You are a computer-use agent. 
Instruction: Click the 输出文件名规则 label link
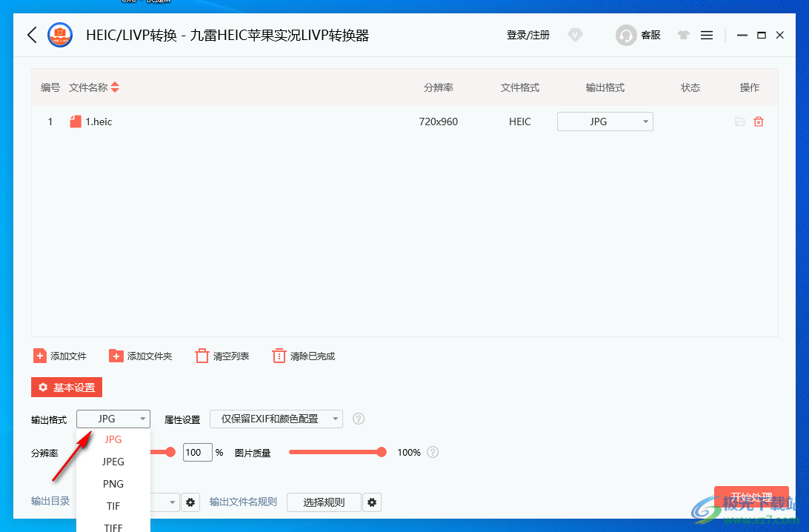[x=244, y=502]
